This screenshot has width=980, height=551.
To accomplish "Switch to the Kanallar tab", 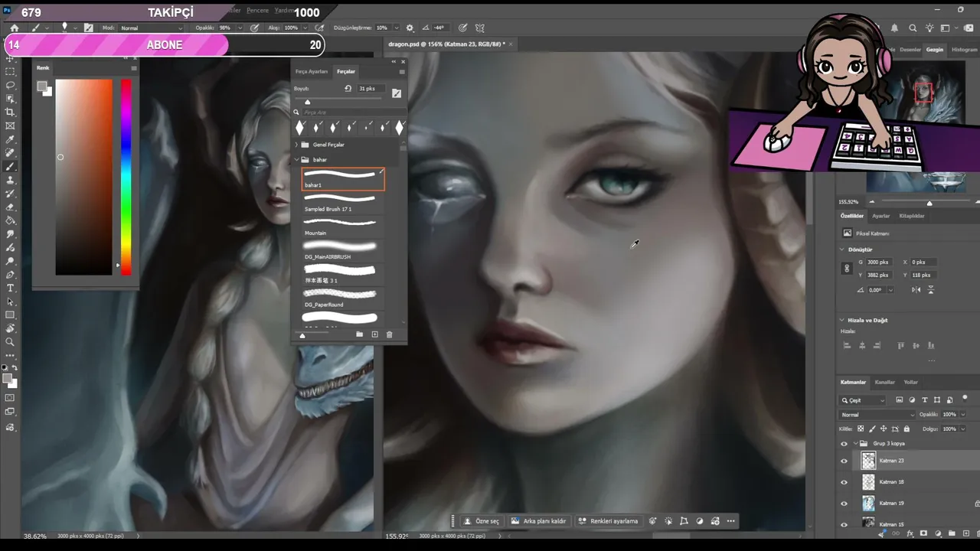I will (884, 382).
